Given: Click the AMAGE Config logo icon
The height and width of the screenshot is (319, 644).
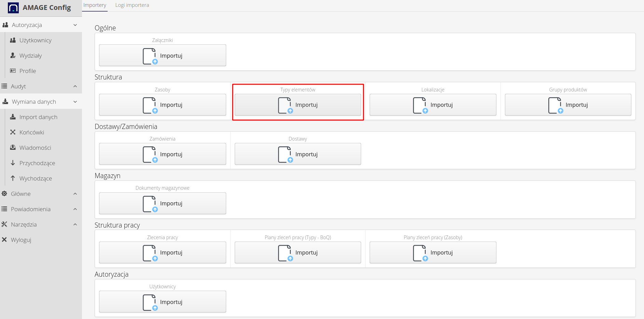Looking at the screenshot, I should click(13, 8).
